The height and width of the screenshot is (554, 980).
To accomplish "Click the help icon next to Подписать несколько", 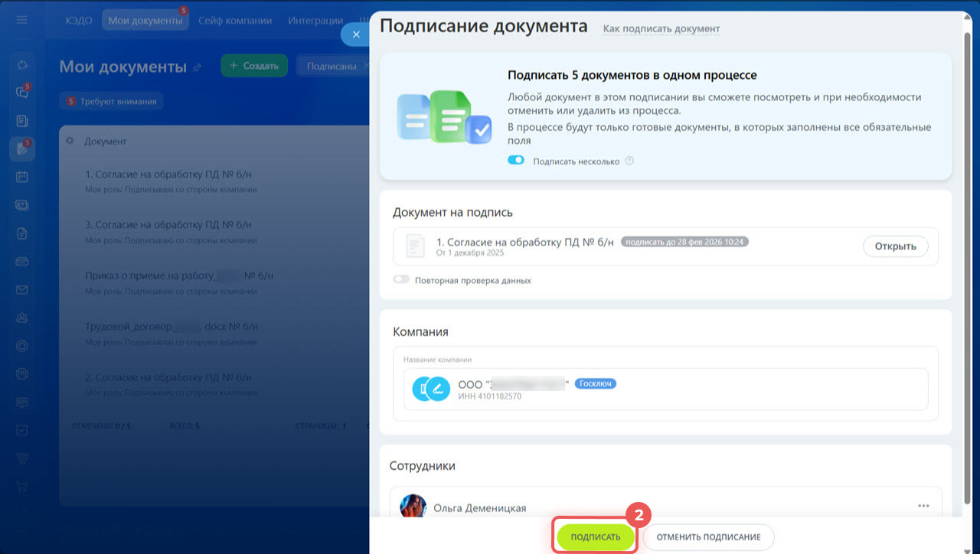I will coord(629,161).
